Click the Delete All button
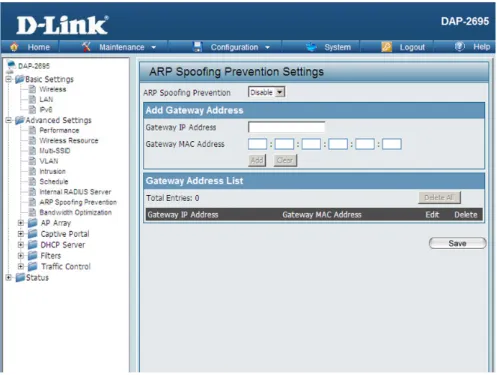Screen dimensions: 497x375 (x=439, y=198)
